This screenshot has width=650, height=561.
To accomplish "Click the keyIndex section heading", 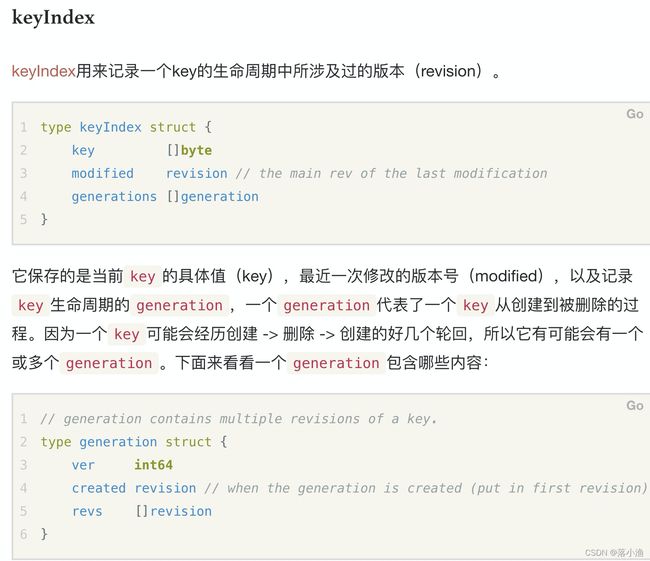I will click(53, 18).
